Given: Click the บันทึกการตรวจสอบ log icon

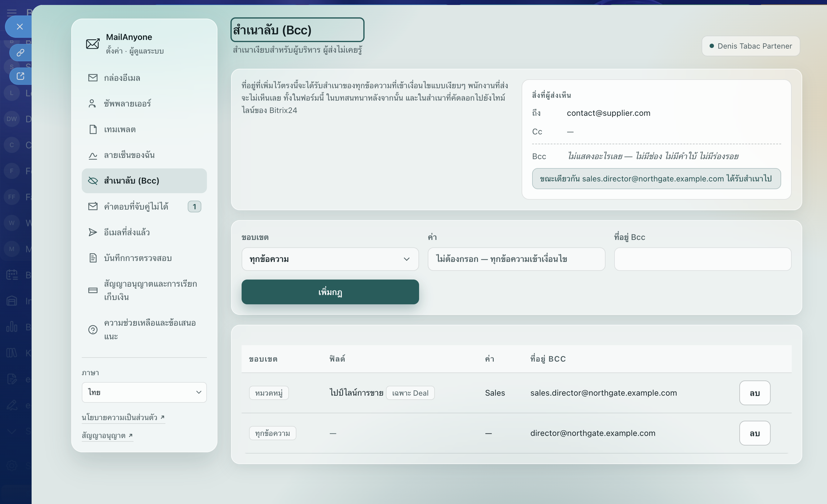Looking at the screenshot, I should 93,258.
